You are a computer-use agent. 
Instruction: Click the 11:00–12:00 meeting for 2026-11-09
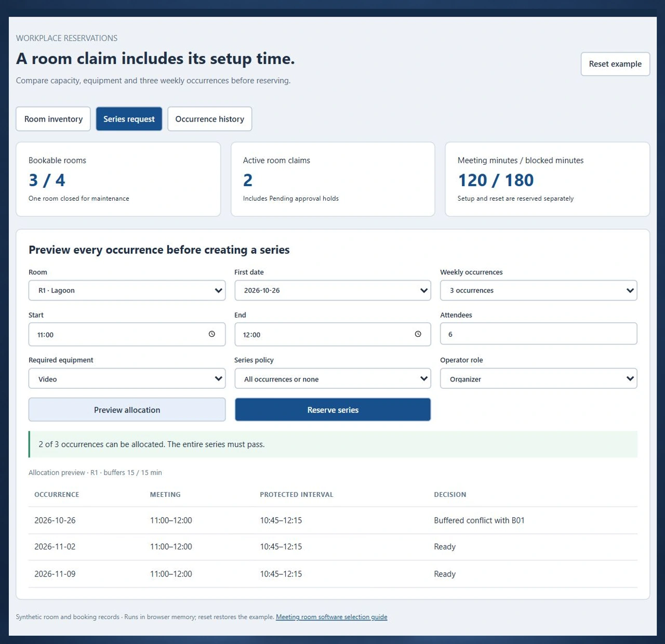coord(171,574)
